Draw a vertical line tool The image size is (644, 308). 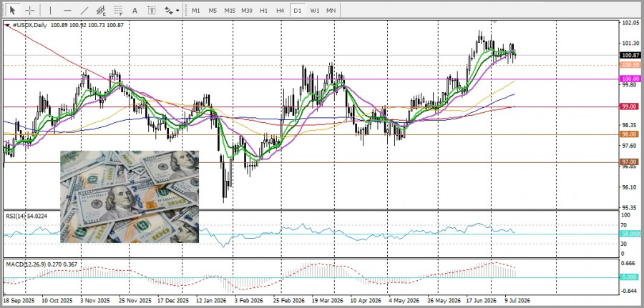51,10
